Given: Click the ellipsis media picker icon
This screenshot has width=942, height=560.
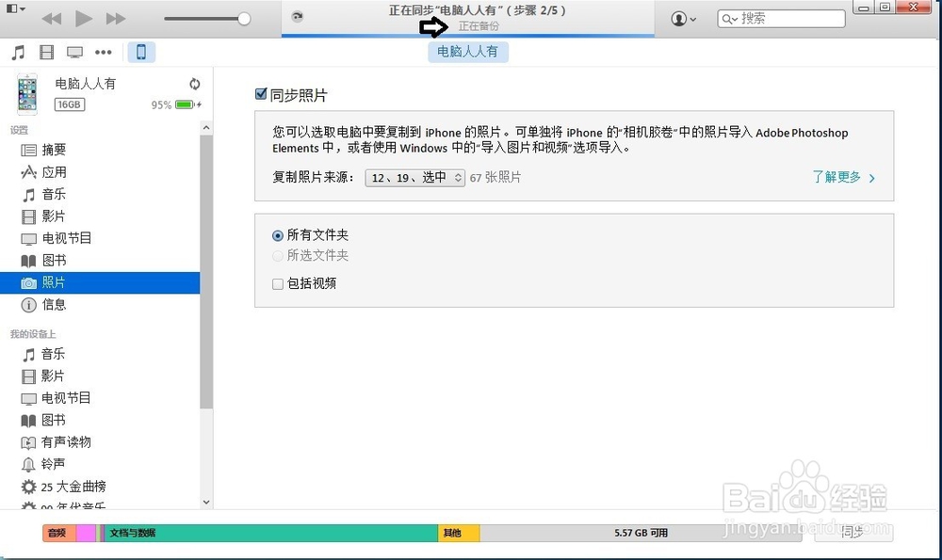Looking at the screenshot, I should (x=103, y=52).
